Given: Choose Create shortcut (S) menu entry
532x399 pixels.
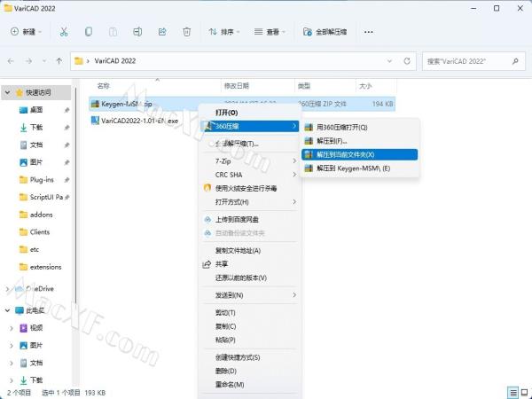Looking at the screenshot, I should click(x=249, y=357).
